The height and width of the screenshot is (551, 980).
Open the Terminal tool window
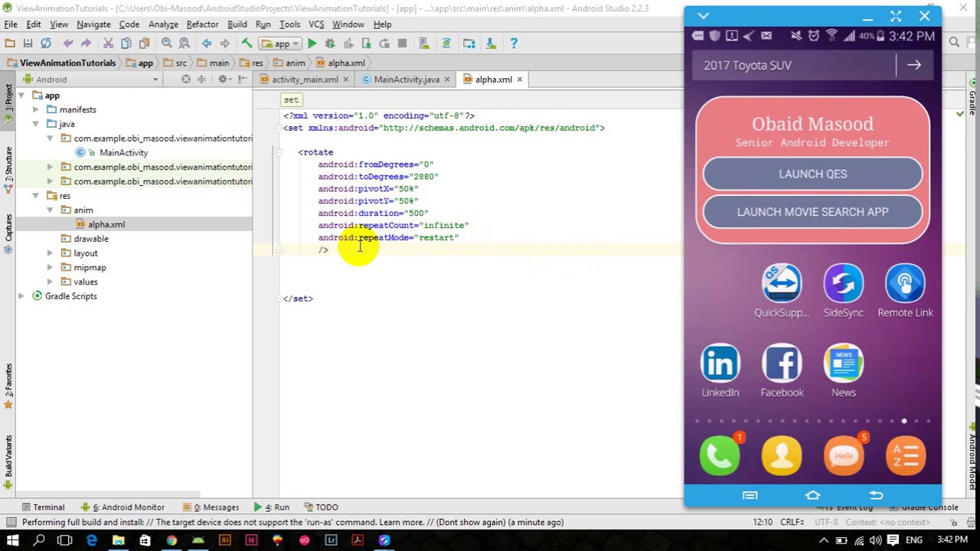point(43,507)
